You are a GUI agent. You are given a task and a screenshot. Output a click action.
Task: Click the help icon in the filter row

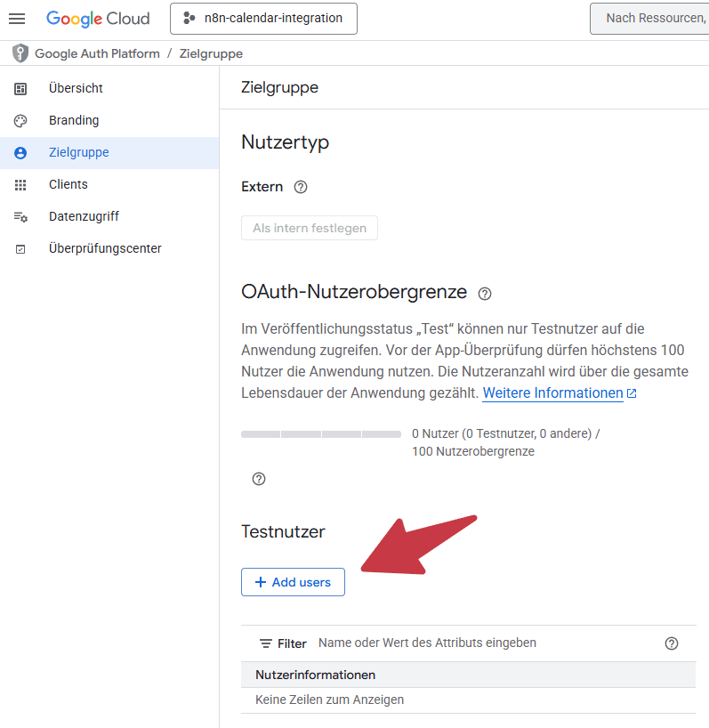point(672,643)
